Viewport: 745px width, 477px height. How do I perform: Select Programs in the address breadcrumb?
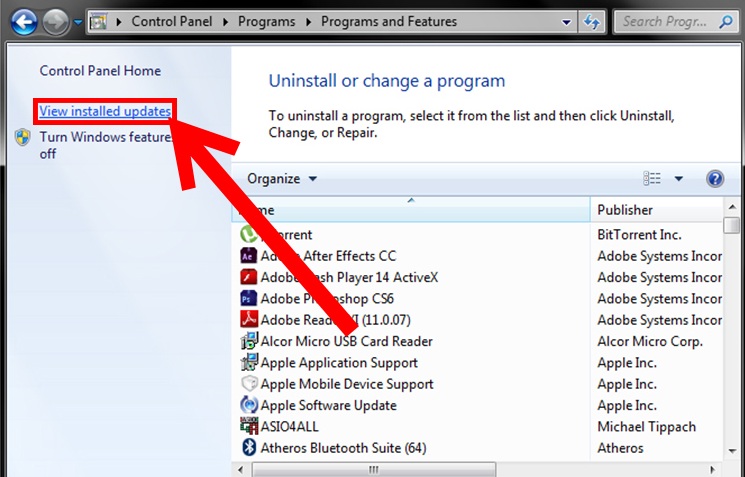266,21
